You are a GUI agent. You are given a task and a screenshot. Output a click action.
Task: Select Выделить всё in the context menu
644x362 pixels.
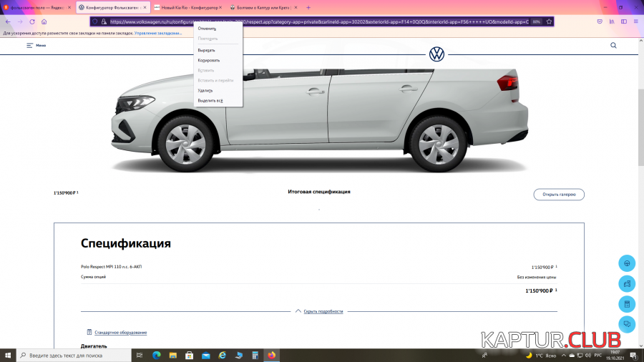(210, 100)
